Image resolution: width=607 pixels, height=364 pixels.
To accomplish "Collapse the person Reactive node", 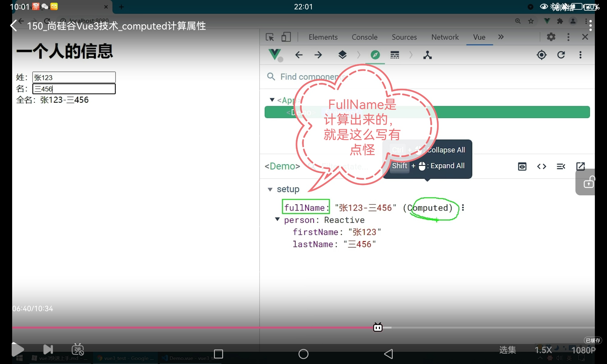I will tap(277, 219).
